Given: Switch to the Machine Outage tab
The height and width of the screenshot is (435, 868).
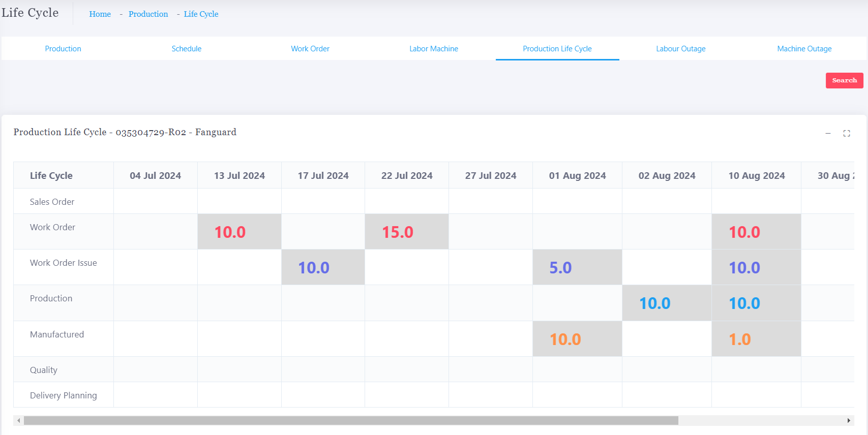Looking at the screenshot, I should click(804, 49).
